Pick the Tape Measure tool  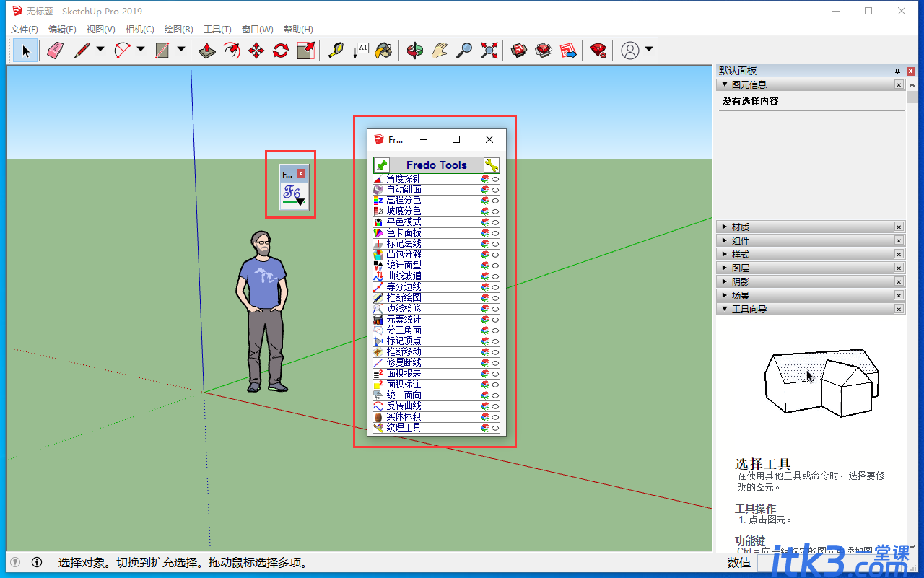[x=336, y=51]
